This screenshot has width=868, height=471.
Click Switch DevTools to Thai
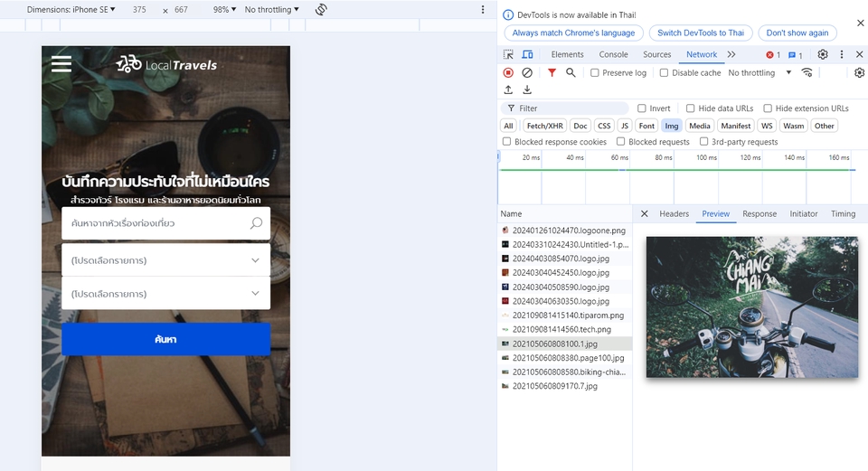[x=701, y=33]
